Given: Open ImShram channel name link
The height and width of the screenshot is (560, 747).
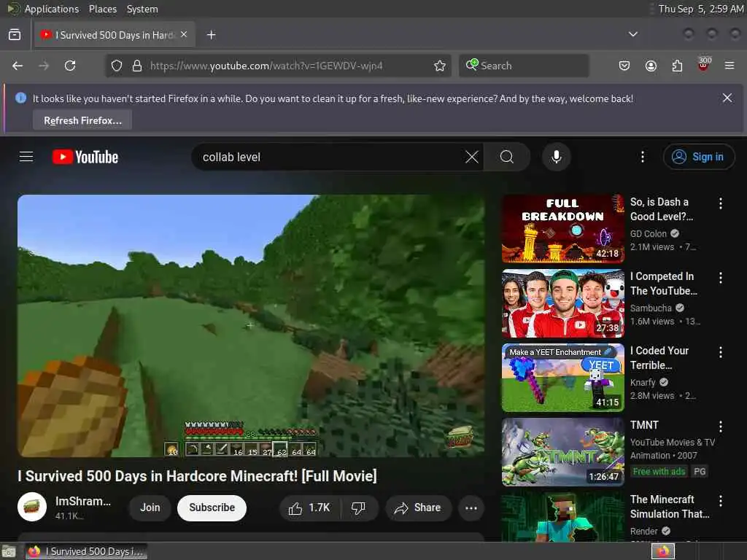Looking at the screenshot, I should (83, 502).
